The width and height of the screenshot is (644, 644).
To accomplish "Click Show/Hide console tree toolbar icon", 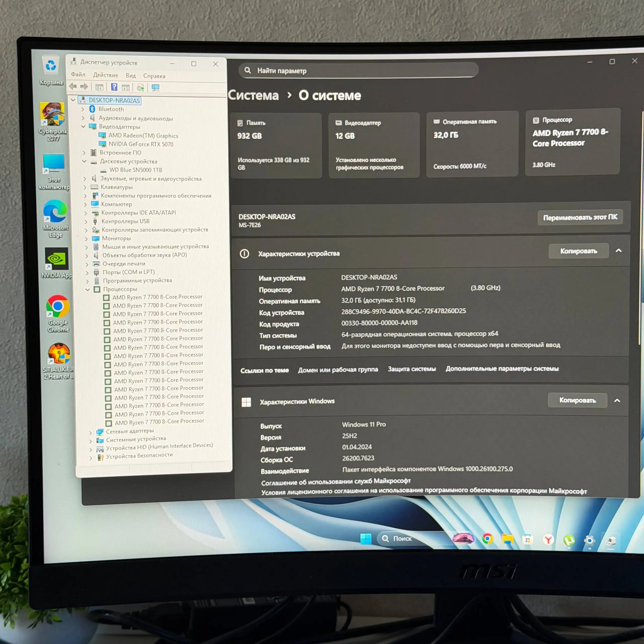I will pos(99,87).
